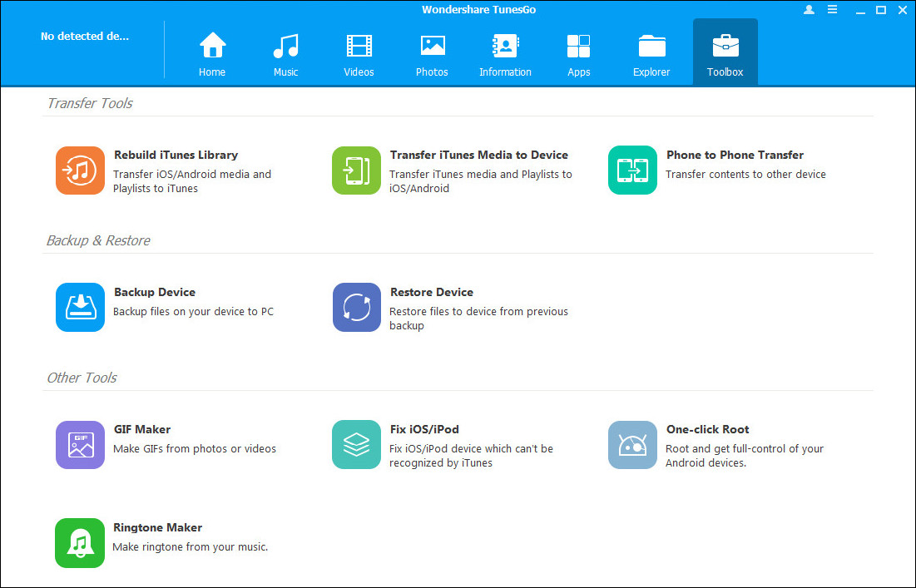
Task: Click the 'Backup & Restore' section heading
Action: coord(98,240)
